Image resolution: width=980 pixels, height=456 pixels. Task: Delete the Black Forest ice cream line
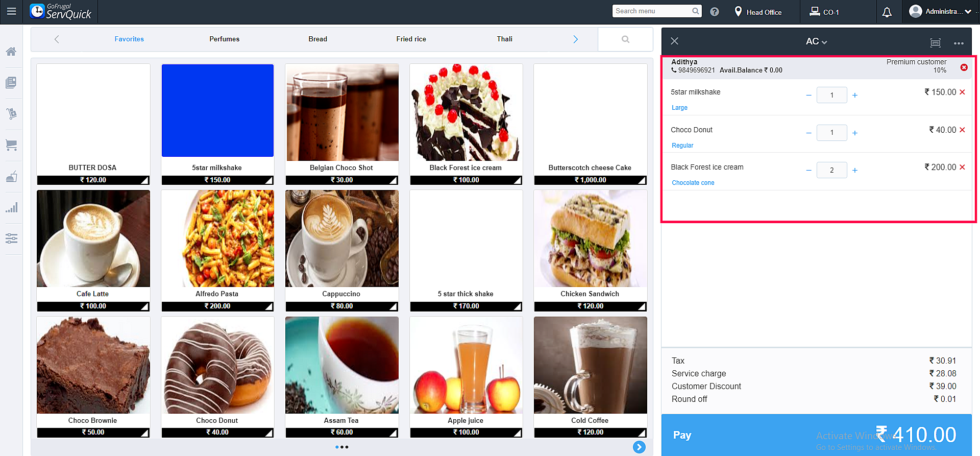tap(962, 167)
